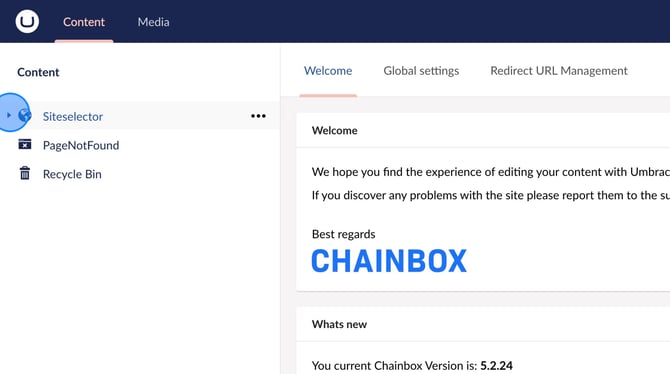Select the Welcome dashboard tab
The image size is (670, 374).
click(328, 71)
